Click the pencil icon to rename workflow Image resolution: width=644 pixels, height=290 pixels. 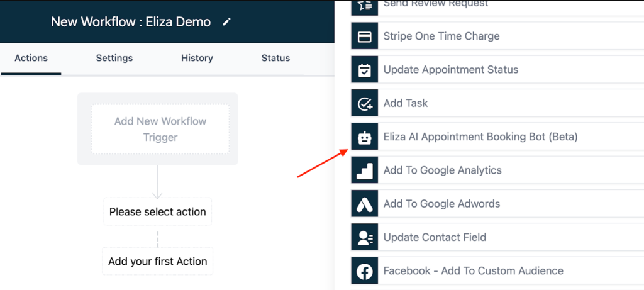[227, 22]
